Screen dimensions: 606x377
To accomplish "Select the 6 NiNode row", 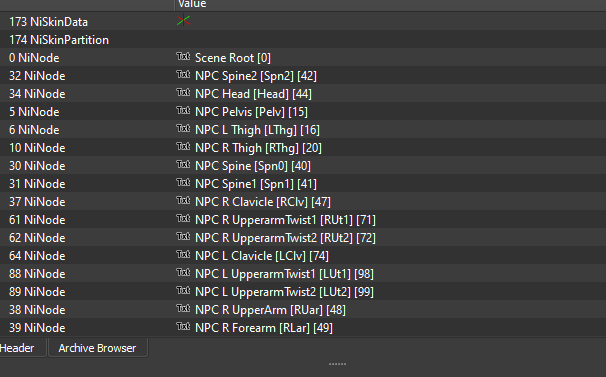I will tap(303, 130).
